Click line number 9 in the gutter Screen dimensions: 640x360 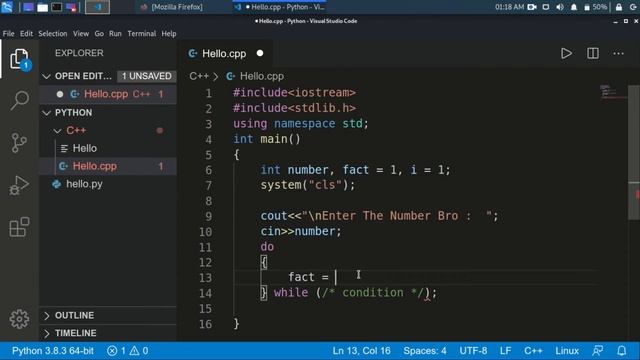coord(209,216)
